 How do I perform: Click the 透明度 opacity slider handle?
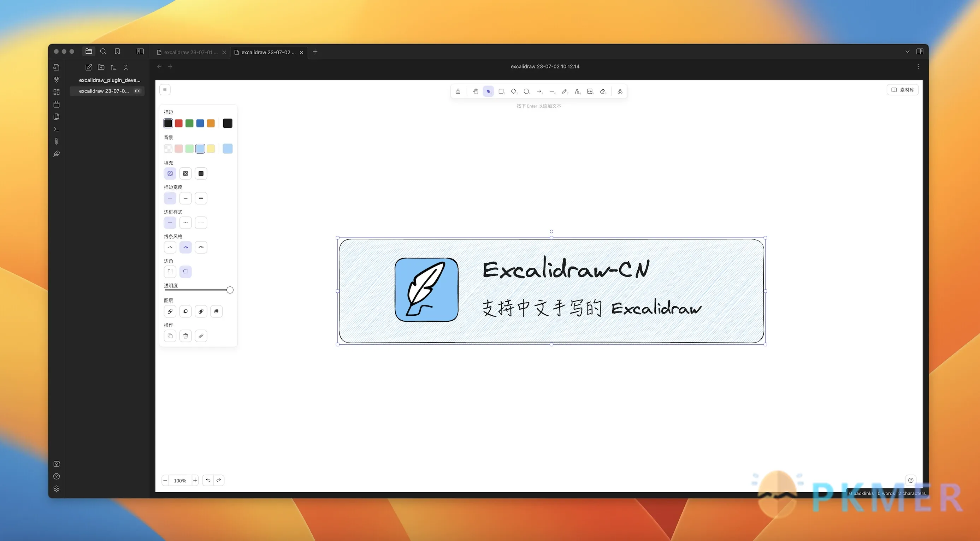click(230, 290)
